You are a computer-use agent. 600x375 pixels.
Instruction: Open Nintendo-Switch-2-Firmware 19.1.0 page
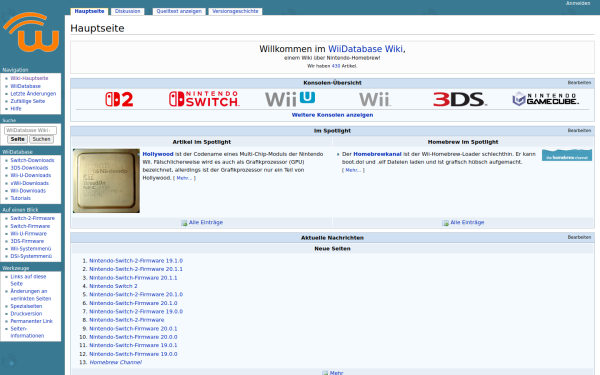click(136, 261)
